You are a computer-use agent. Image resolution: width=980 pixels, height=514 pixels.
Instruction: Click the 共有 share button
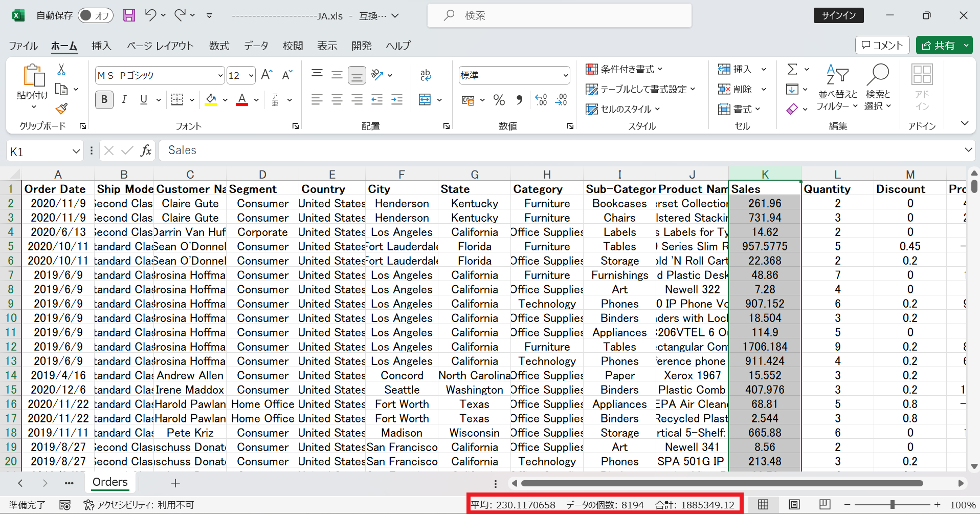click(x=938, y=45)
